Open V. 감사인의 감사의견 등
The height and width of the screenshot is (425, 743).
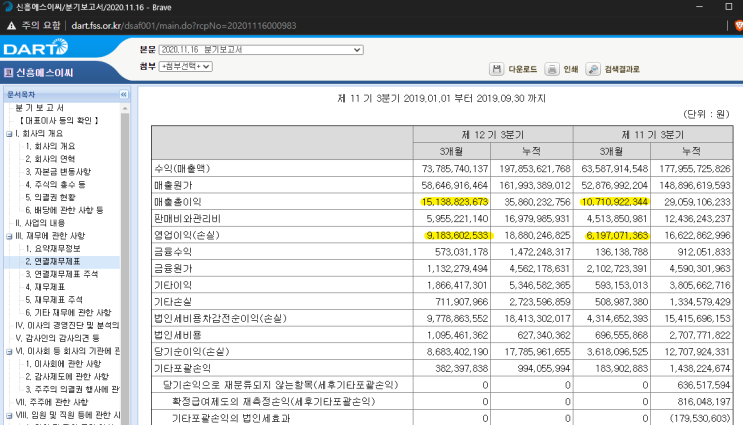click(57, 338)
